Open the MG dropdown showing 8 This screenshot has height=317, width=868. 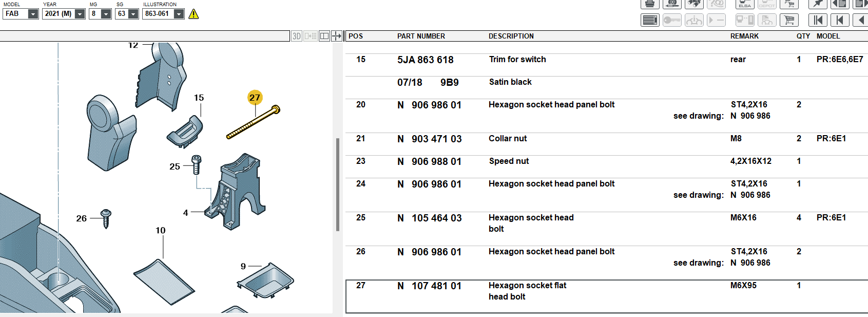click(101, 14)
